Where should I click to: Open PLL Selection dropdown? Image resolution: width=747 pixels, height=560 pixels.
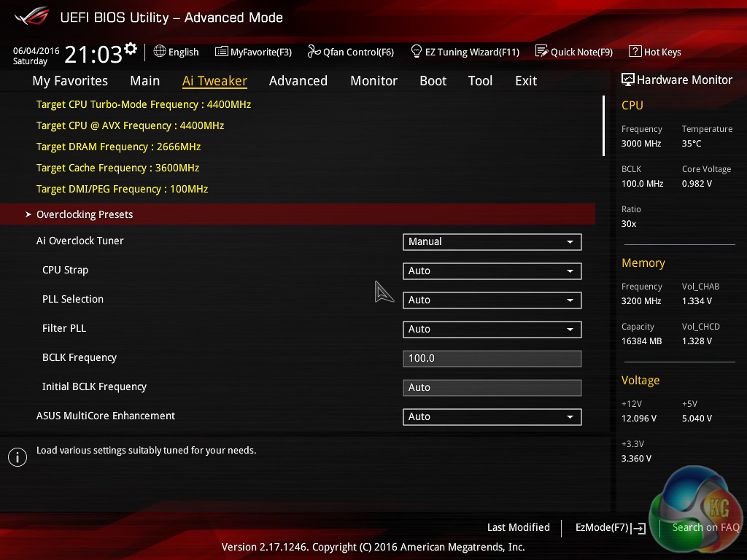coord(492,300)
